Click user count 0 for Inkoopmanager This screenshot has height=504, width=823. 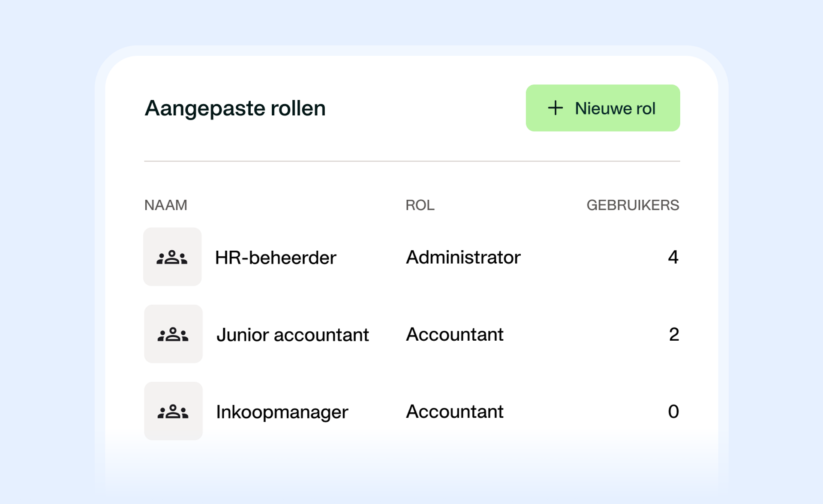click(x=673, y=411)
